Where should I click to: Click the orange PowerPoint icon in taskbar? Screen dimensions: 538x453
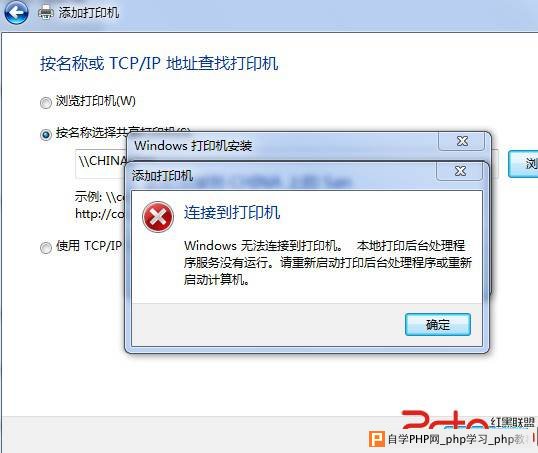376,439
